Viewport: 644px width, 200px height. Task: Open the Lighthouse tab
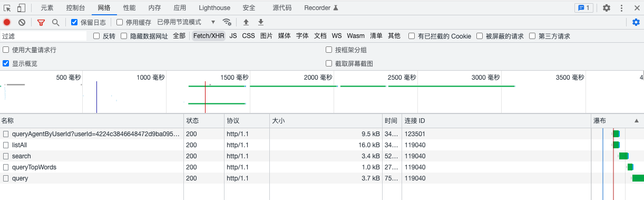click(214, 8)
